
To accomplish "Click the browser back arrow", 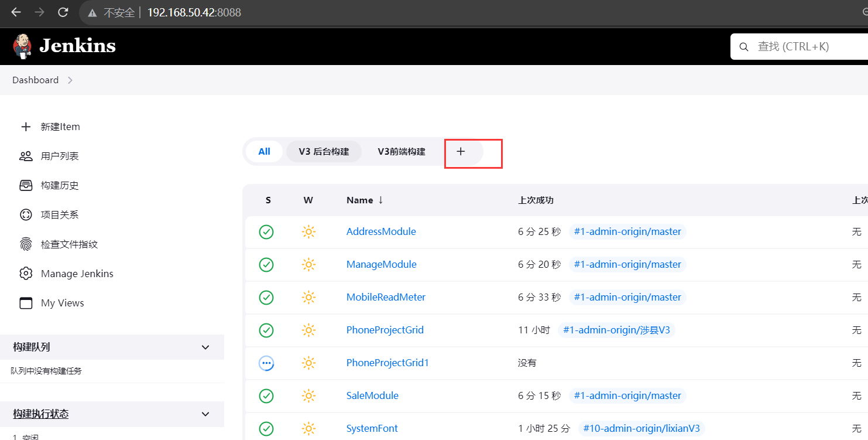I will pos(16,12).
